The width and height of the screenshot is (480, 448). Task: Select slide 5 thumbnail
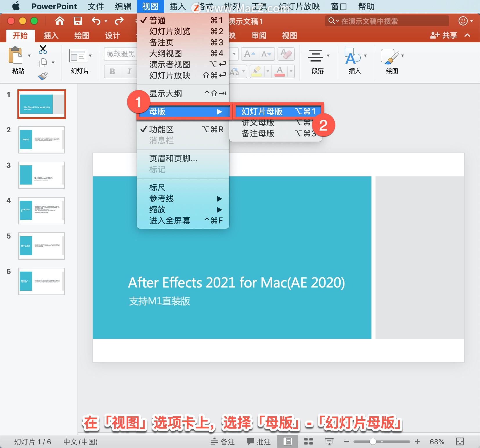pyautogui.click(x=41, y=246)
